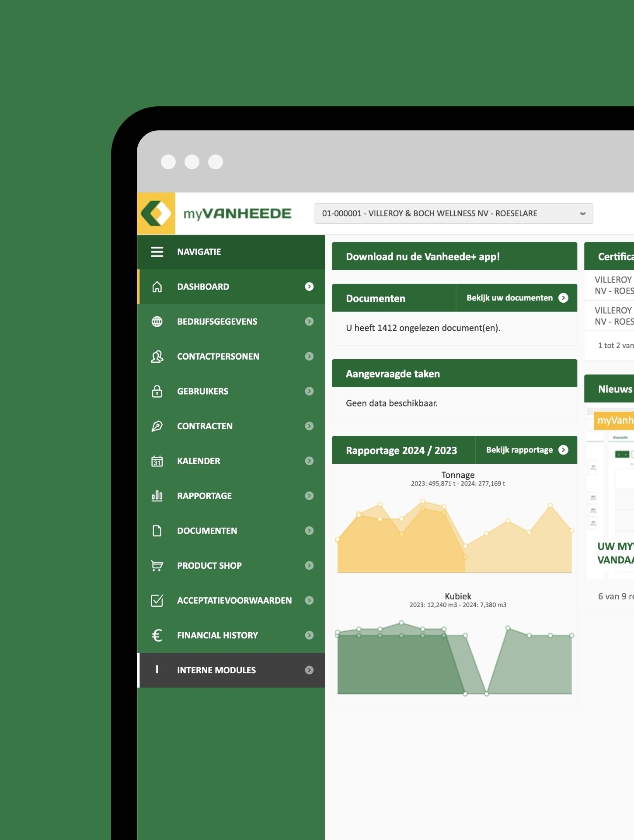This screenshot has height=840, width=634.
Task: Click the Dashboard home icon
Action: (157, 287)
